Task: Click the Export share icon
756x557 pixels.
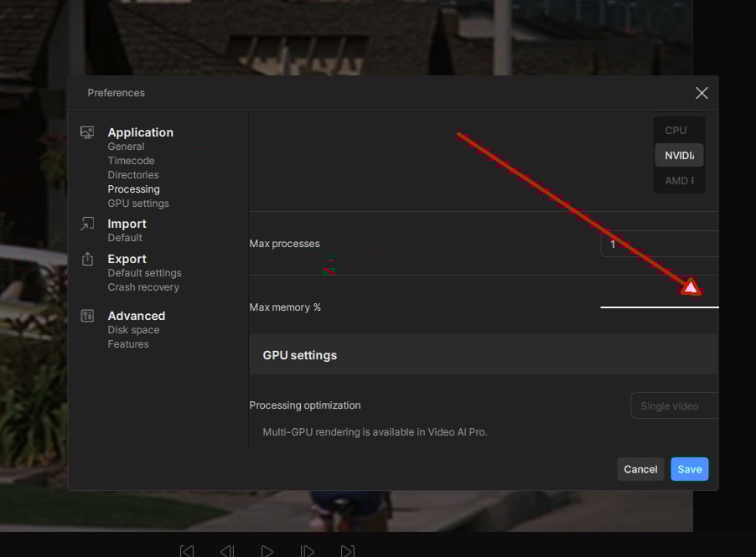Action: click(87, 259)
